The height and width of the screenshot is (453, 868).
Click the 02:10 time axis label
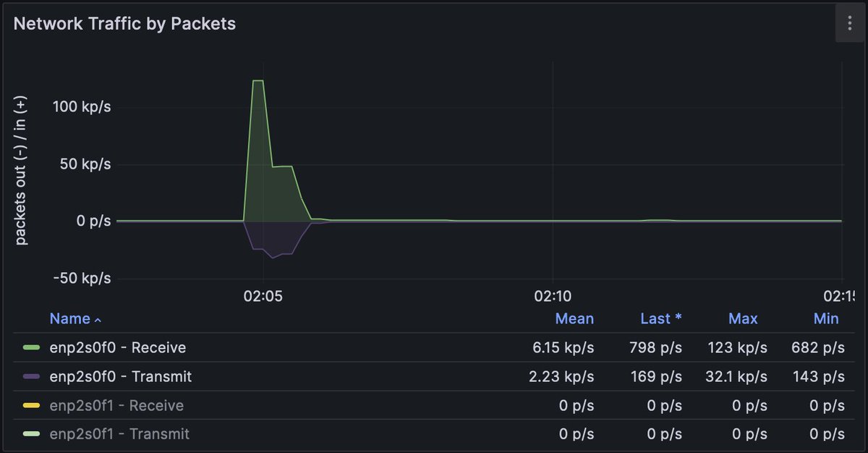[x=552, y=296]
